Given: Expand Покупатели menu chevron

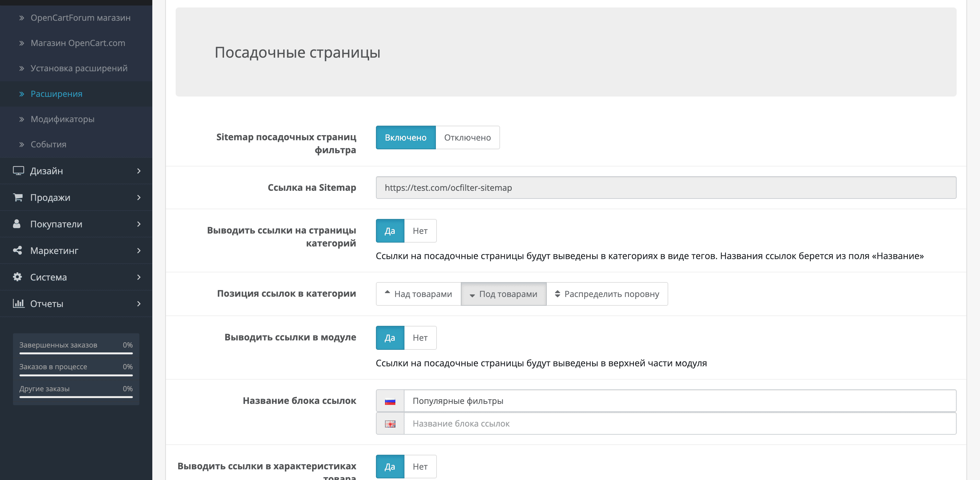Looking at the screenshot, I should (x=139, y=224).
